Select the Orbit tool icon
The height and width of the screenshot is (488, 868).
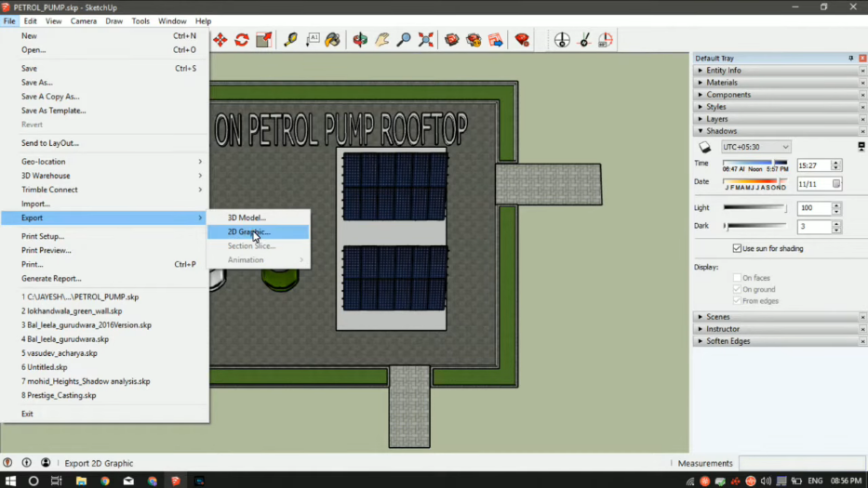(360, 40)
